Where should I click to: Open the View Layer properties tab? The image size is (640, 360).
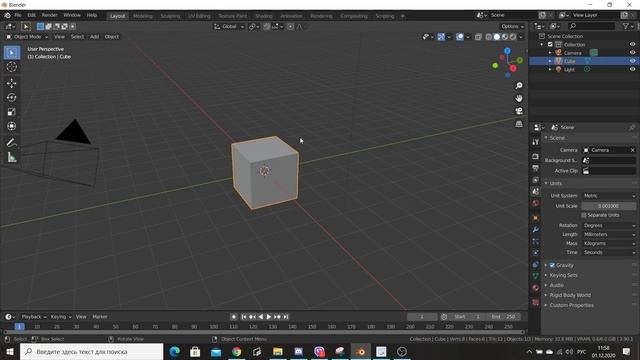tap(536, 180)
